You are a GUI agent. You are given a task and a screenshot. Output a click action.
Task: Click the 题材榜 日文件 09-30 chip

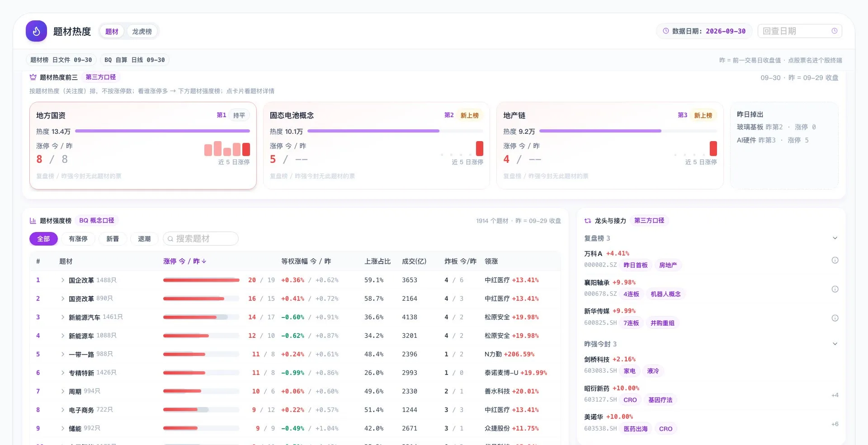coord(61,60)
